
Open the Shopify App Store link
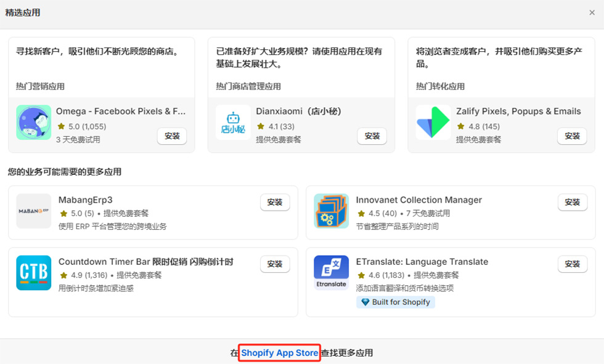point(280,353)
